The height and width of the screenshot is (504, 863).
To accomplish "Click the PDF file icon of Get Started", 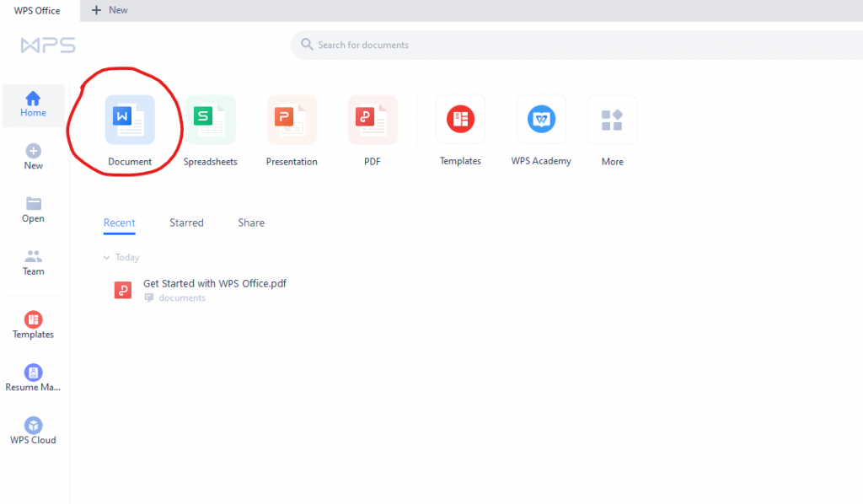I will click(x=123, y=290).
